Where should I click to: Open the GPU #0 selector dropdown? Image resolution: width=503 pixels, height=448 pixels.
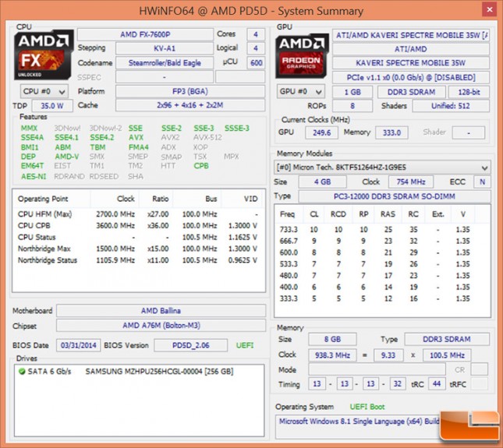click(x=301, y=92)
